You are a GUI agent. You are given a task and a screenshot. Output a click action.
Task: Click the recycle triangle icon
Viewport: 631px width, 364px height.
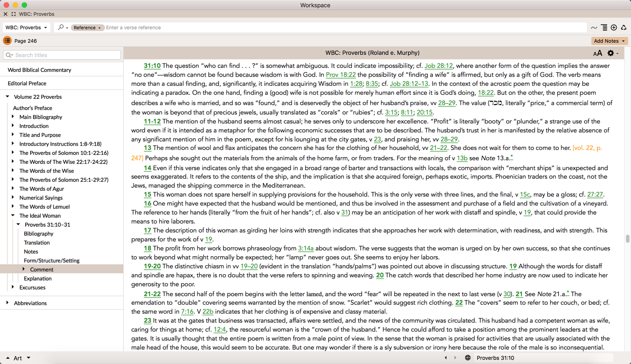(624, 28)
